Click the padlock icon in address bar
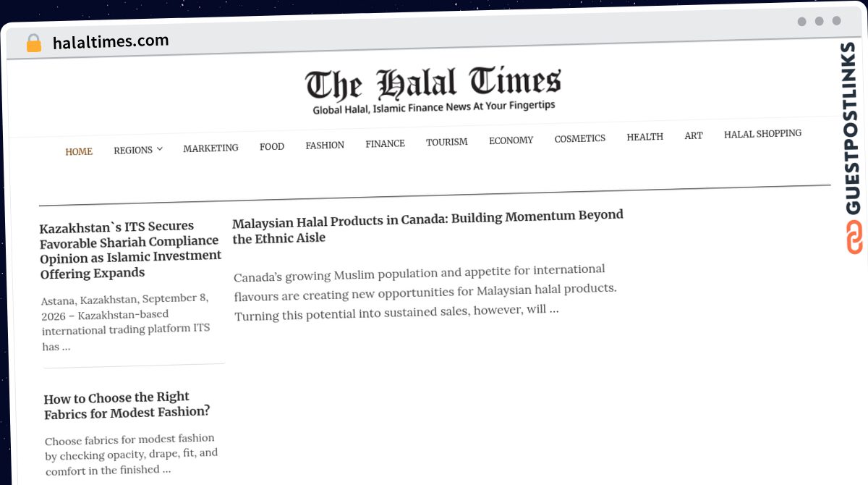This screenshot has width=868, height=485. coord(34,43)
